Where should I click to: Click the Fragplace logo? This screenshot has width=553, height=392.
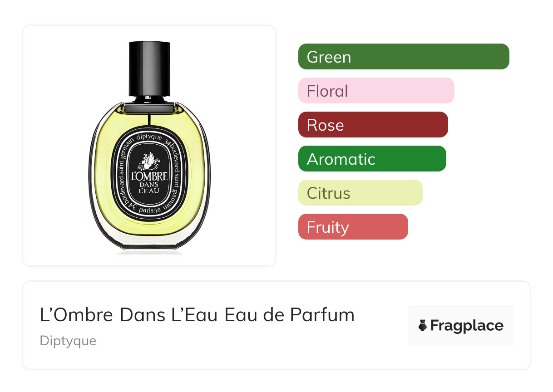click(461, 325)
